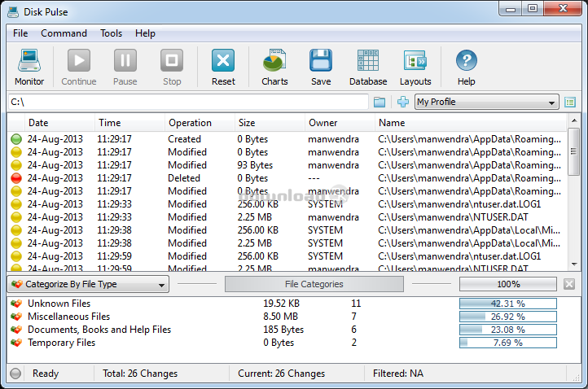The width and height of the screenshot is (588, 389).
Task: Click the change list scrollbar down arrow
Action: click(x=574, y=264)
